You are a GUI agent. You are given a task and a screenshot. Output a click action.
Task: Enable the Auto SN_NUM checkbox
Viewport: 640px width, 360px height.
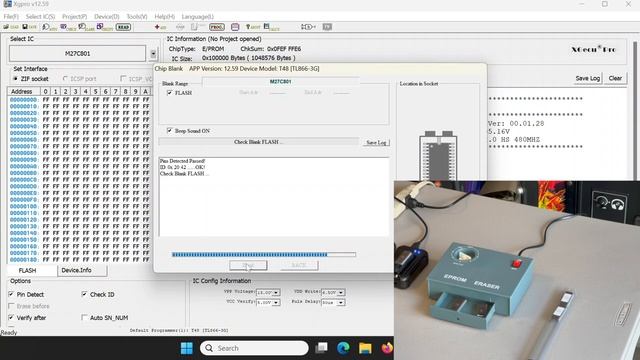pyautogui.click(x=84, y=318)
